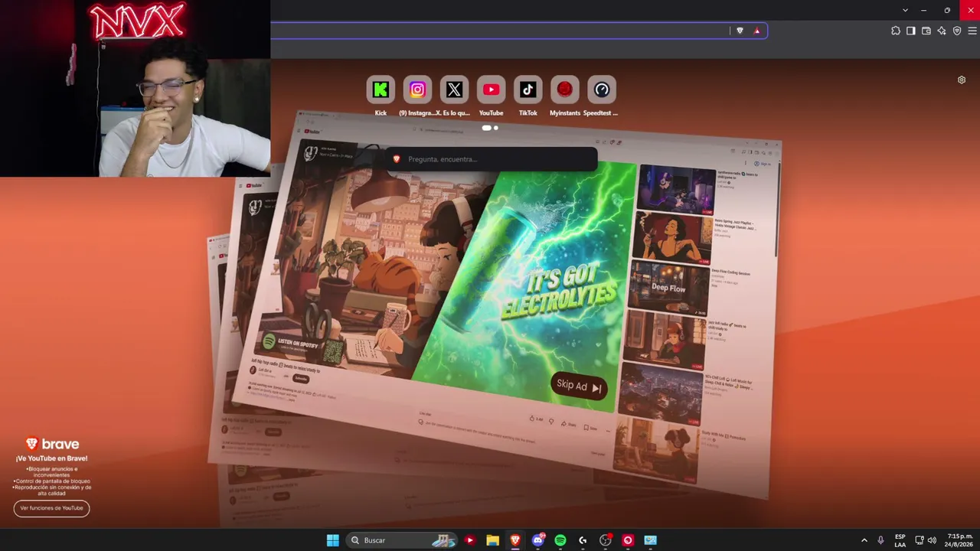Image resolution: width=980 pixels, height=551 pixels.
Task: Click the new tab search box 'Pregunta, encuentra...'
Action: 491,159
